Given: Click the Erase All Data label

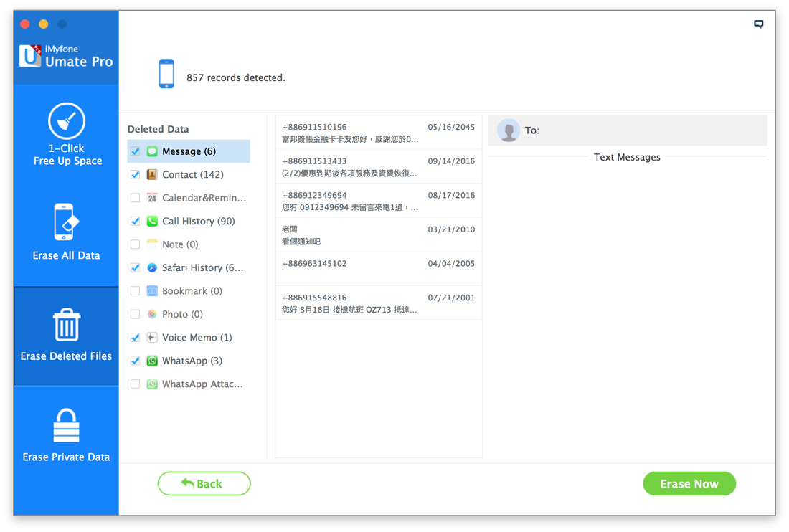Looking at the screenshot, I should (66, 255).
